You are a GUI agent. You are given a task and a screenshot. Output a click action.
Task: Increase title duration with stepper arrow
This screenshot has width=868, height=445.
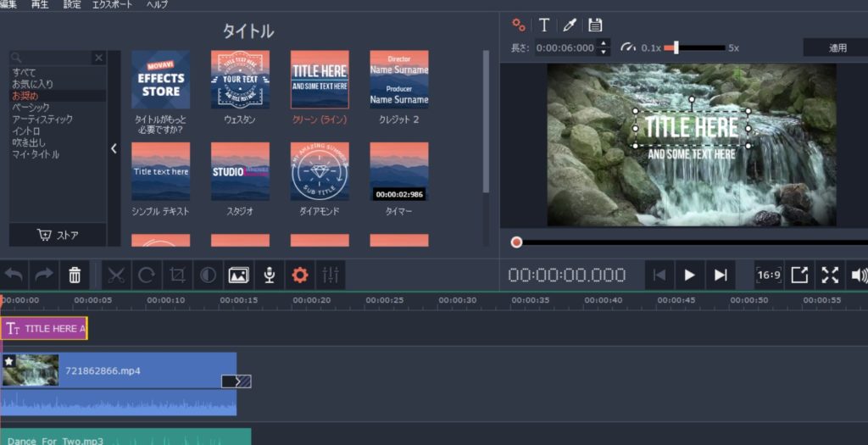[604, 44]
